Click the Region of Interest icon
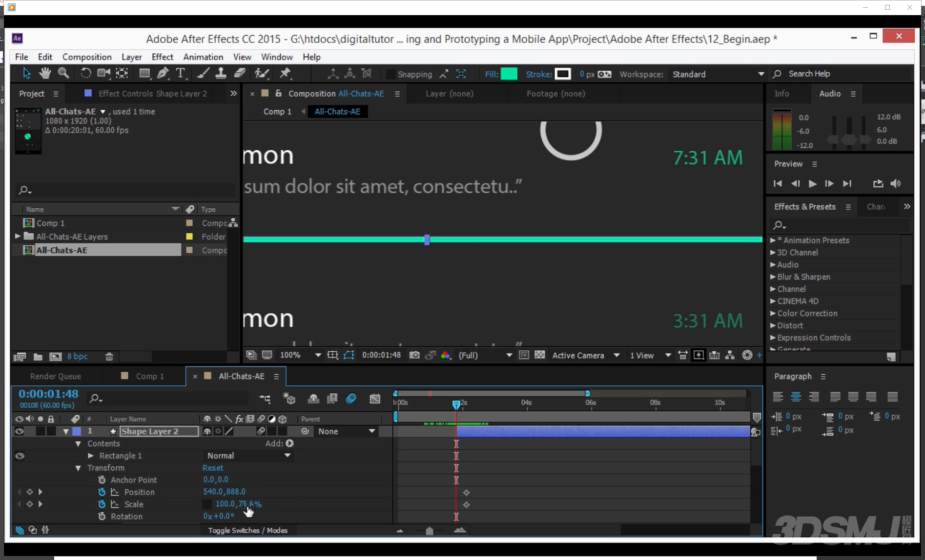925x560 pixels. (524, 355)
